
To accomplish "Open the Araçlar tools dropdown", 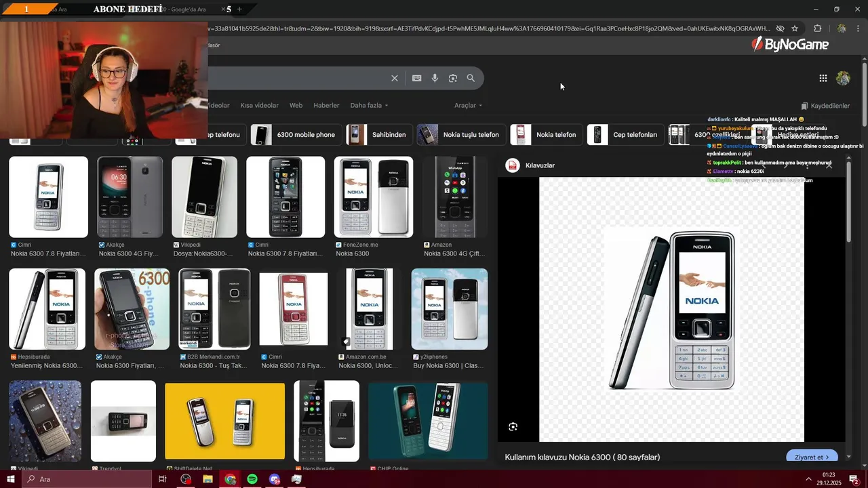I will pos(468,106).
